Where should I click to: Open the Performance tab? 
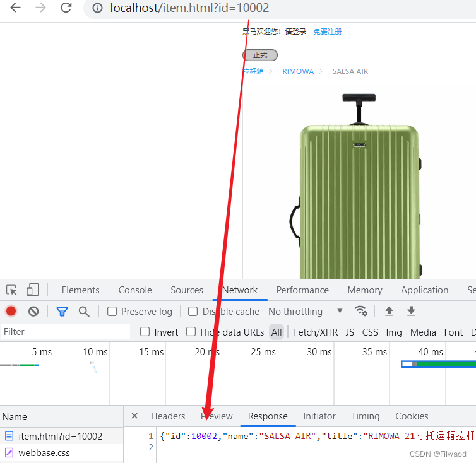tap(302, 290)
